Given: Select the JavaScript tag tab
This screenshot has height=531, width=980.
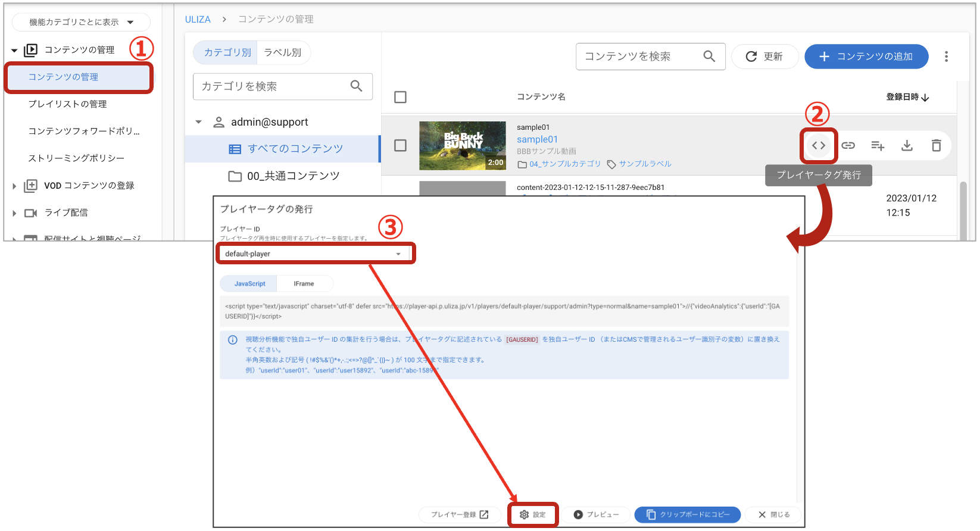Looking at the screenshot, I should pyautogui.click(x=249, y=283).
